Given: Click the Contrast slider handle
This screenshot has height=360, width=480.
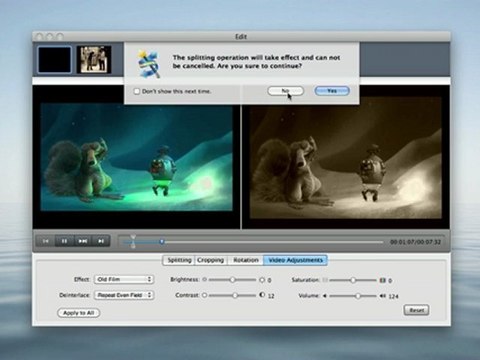Looking at the screenshot, I should pos(235,295).
